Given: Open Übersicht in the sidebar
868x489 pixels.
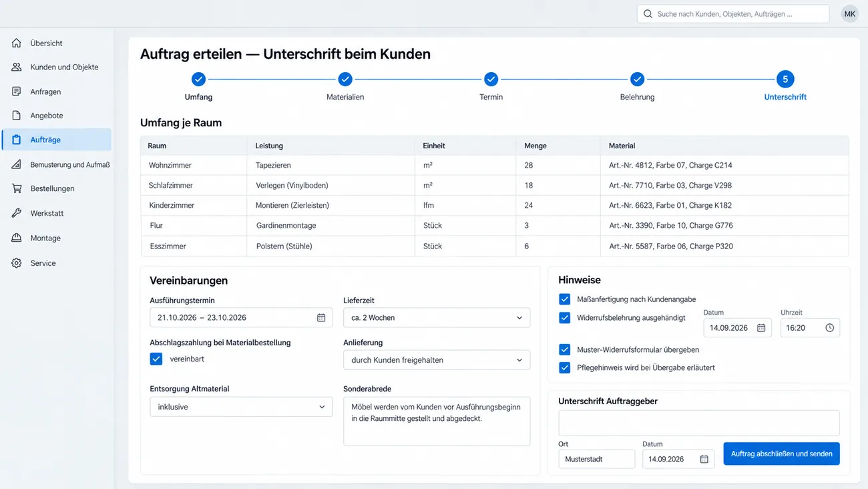Looking at the screenshot, I should pos(57,43).
